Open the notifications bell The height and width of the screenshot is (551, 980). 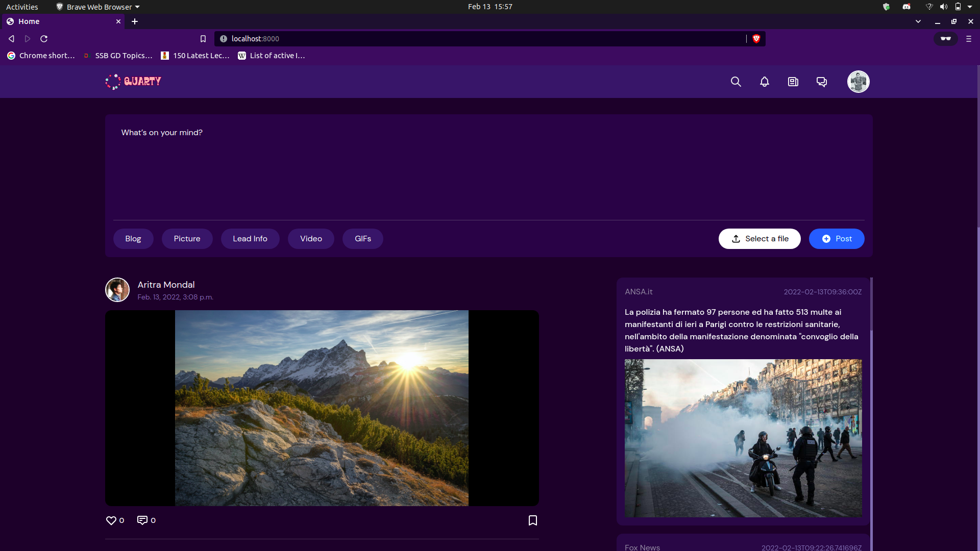coord(764,82)
